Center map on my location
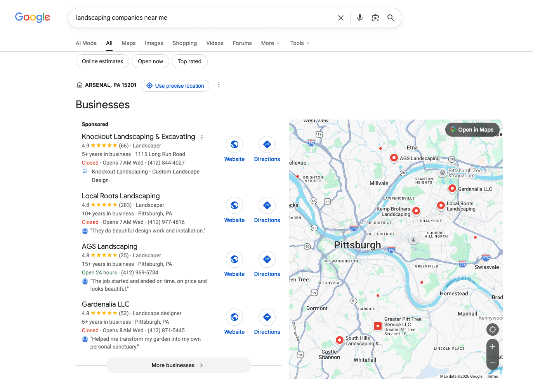This screenshot has height=392, width=533. (493, 330)
